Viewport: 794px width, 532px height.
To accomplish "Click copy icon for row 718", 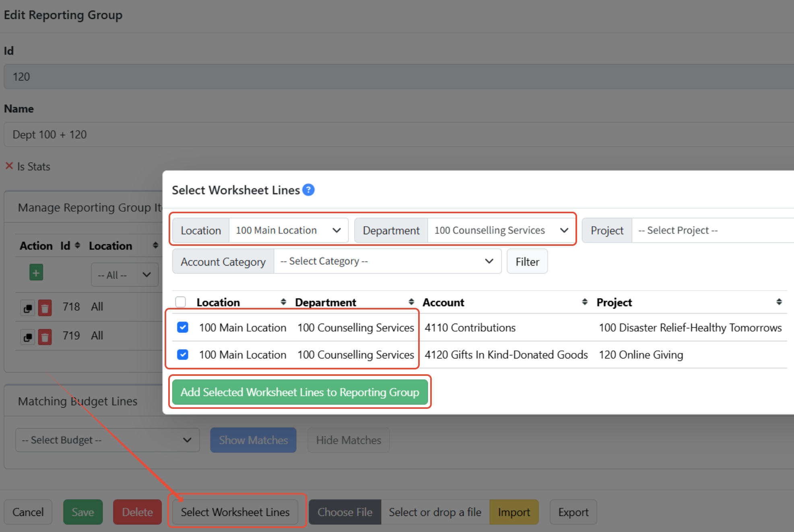I will (x=28, y=308).
